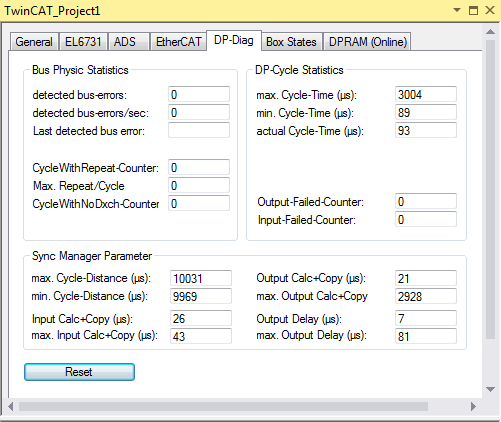Click the Output Delay field showing 7

tap(426, 318)
